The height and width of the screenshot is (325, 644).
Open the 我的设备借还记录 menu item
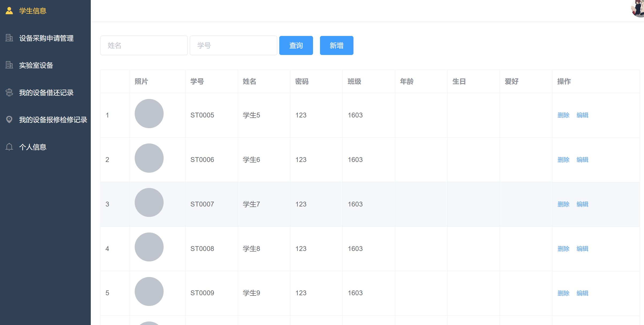tap(46, 93)
